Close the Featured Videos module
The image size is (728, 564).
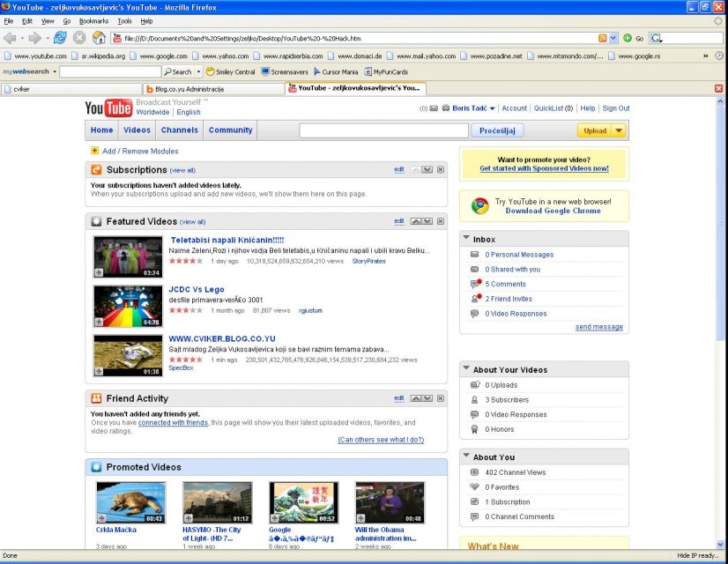coord(441,221)
